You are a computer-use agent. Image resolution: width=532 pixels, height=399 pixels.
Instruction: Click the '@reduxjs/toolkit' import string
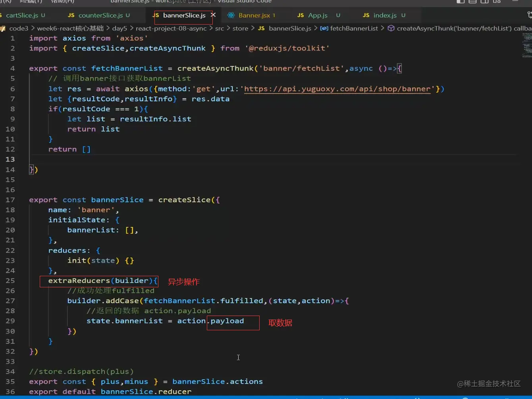point(287,48)
